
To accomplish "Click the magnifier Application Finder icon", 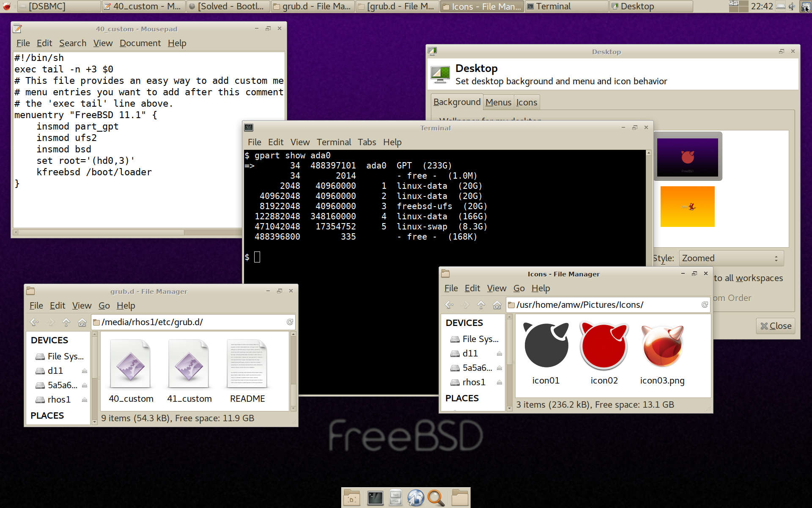I will (436, 498).
